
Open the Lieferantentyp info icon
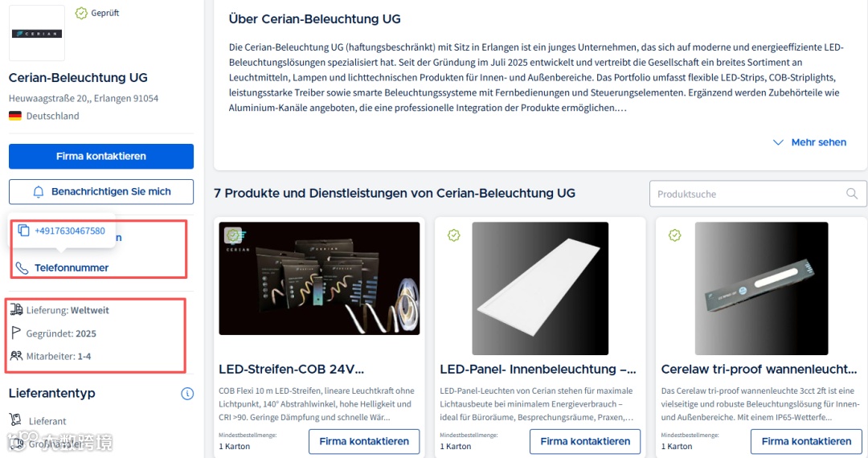[x=187, y=394]
